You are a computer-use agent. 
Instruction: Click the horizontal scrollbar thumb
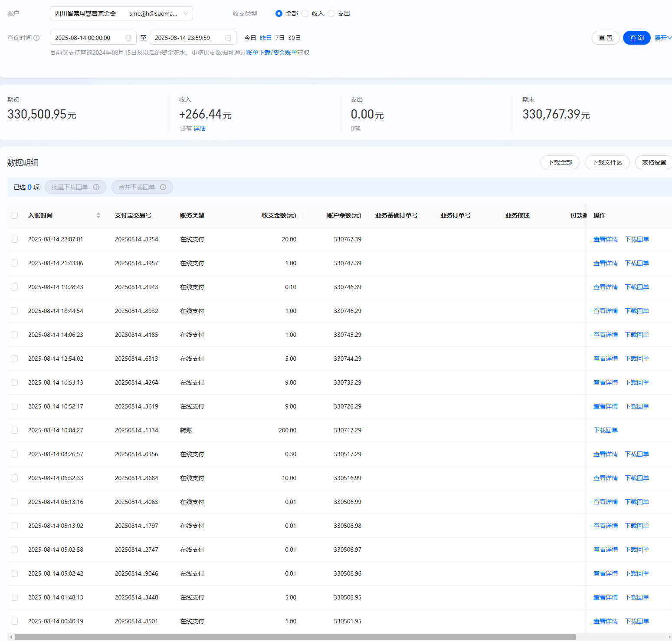point(295,637)
